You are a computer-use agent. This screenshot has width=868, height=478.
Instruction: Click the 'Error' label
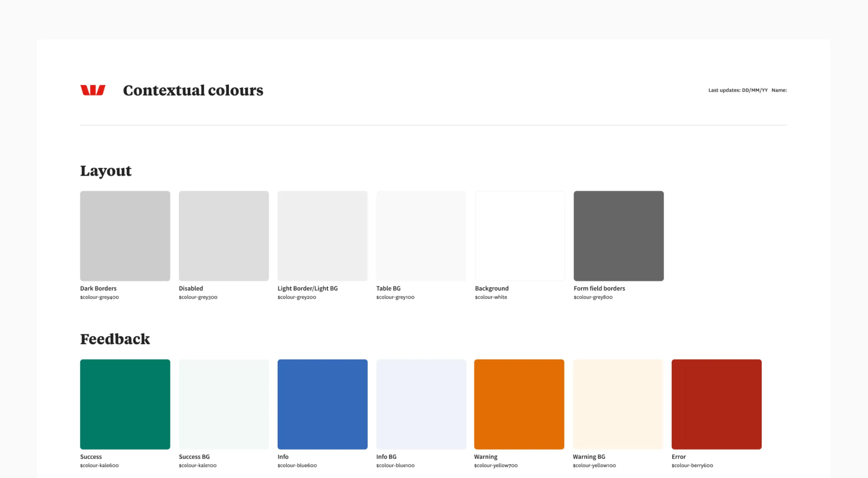pos(679,457)
